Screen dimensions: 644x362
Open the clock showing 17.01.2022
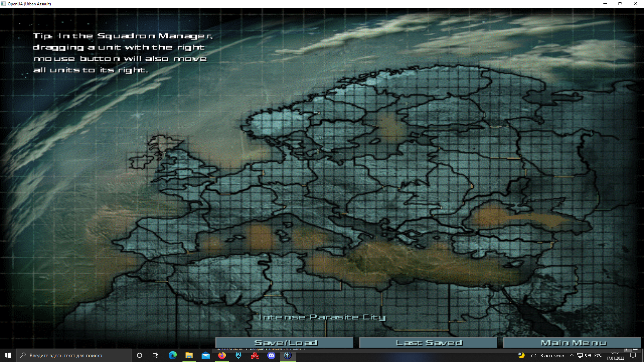[x=615, y=356]
